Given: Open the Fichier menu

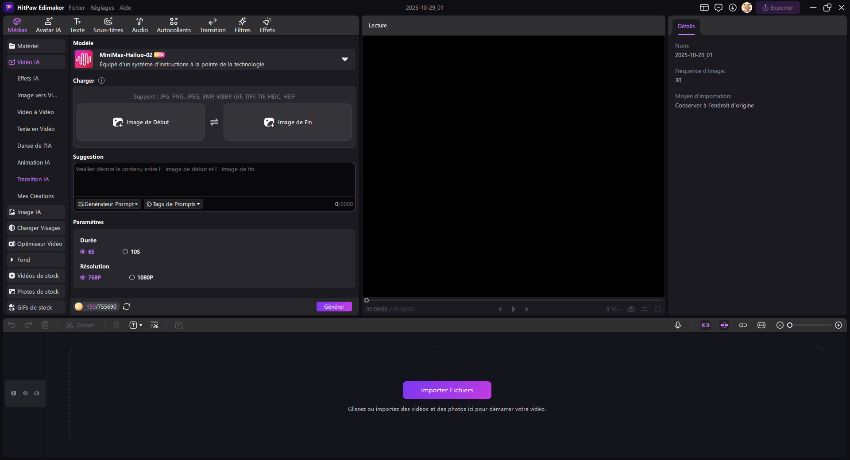Looking at the screenshot, I should [x=76, y=8].
